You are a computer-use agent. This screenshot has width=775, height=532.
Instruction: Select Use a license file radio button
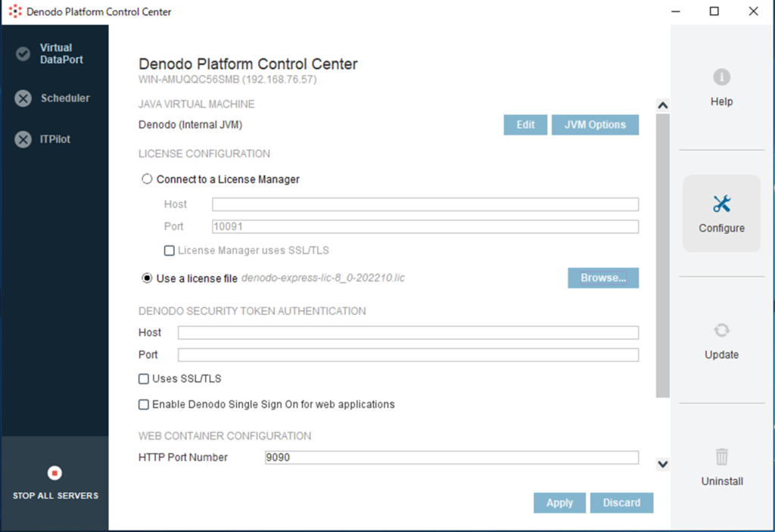tap(148, 278)
